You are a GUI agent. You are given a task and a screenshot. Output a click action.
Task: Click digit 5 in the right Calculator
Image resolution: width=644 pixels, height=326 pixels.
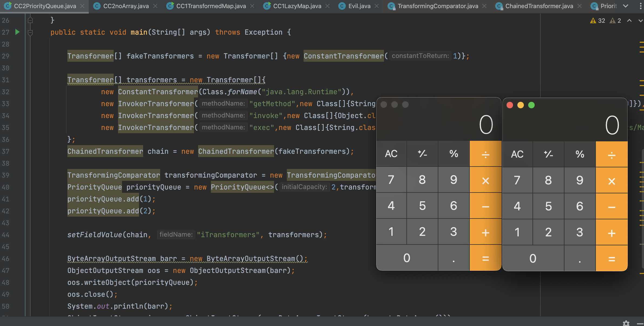click(548, 206)
